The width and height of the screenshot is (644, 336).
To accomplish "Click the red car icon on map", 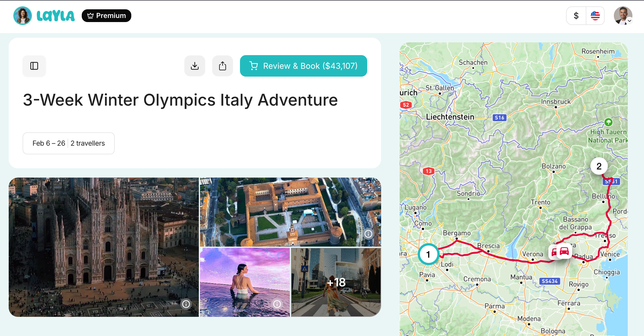I will pos(564,251).
